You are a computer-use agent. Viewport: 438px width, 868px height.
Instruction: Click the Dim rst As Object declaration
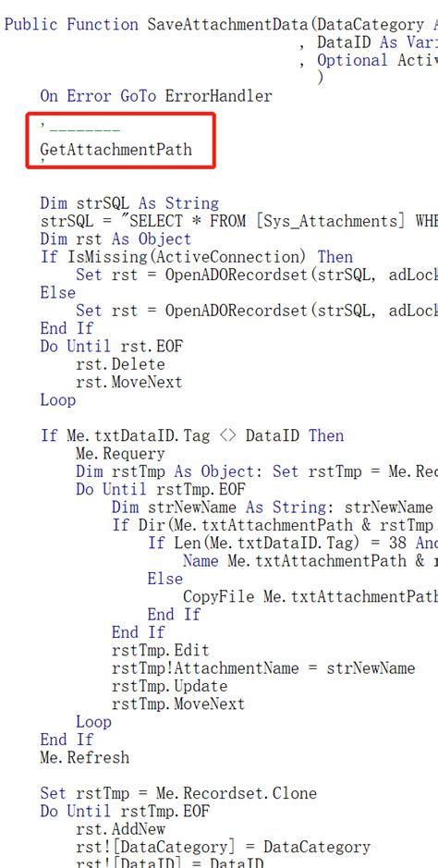coord(116,239)
